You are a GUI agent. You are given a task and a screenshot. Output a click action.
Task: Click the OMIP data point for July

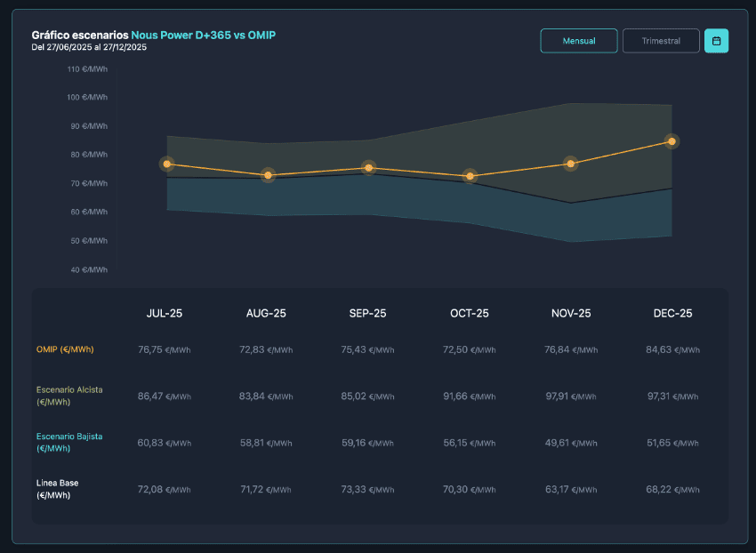166,164
